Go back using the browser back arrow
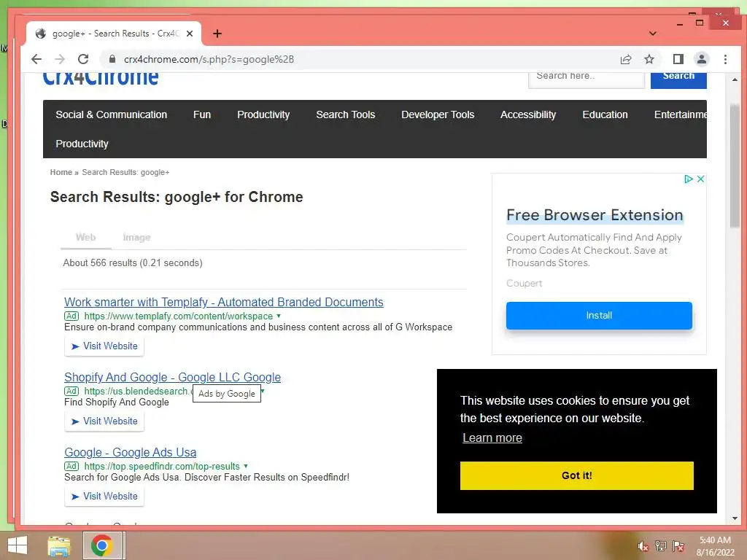 click(36, 59)
